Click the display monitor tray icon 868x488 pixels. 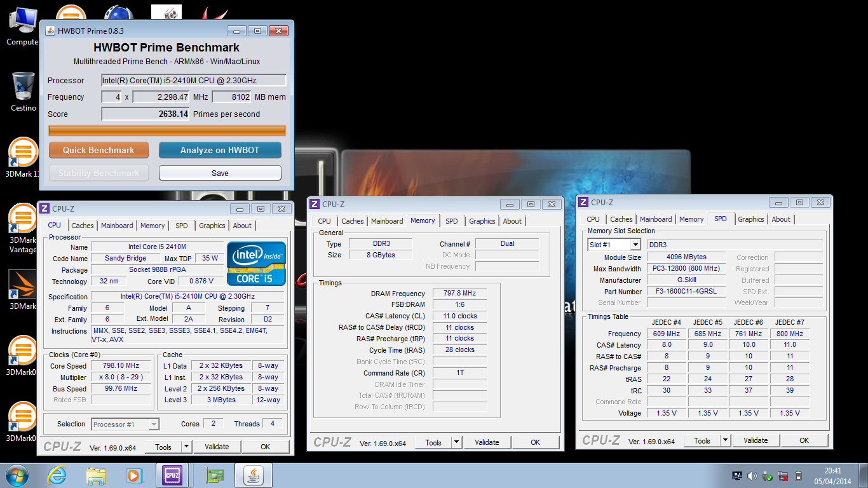pos(737,476)
